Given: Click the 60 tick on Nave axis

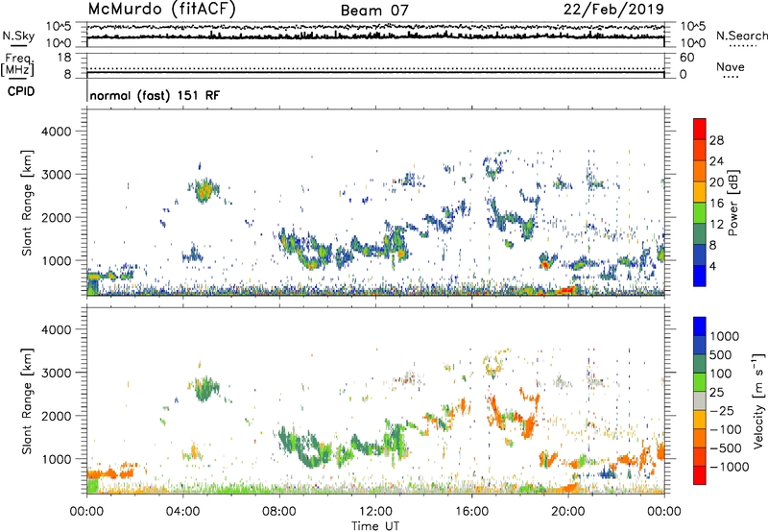Looking at the screenshot, I should click(x=686, y=58).
